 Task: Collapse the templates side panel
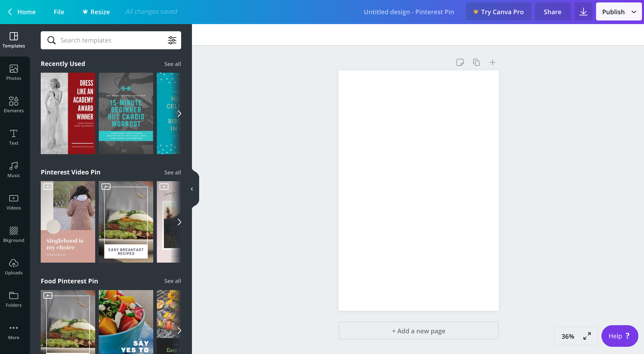tap(192, 189)
